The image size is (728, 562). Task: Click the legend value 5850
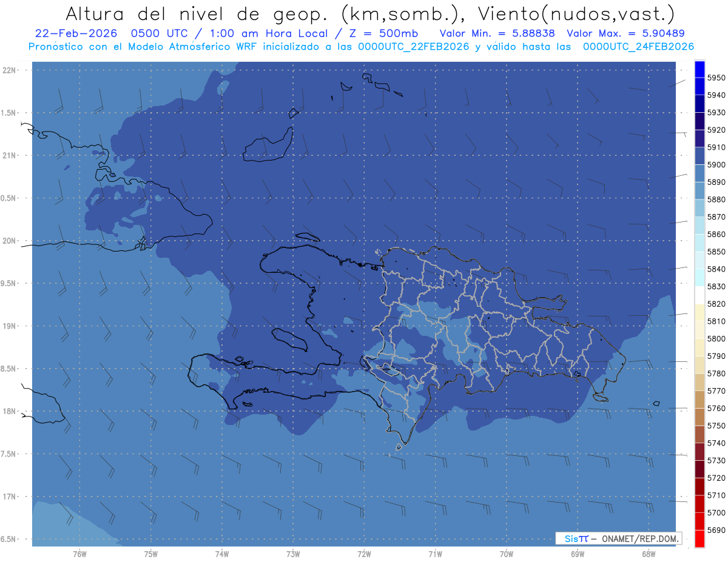pyautogui.click(x=716, y=252)
